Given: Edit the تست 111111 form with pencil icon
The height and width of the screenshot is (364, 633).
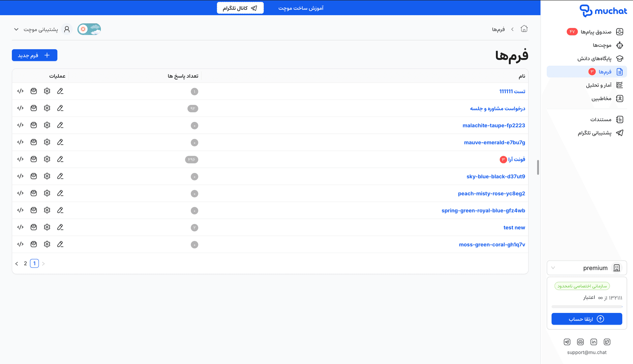Looking at the screenshot, I should [60, 91].
